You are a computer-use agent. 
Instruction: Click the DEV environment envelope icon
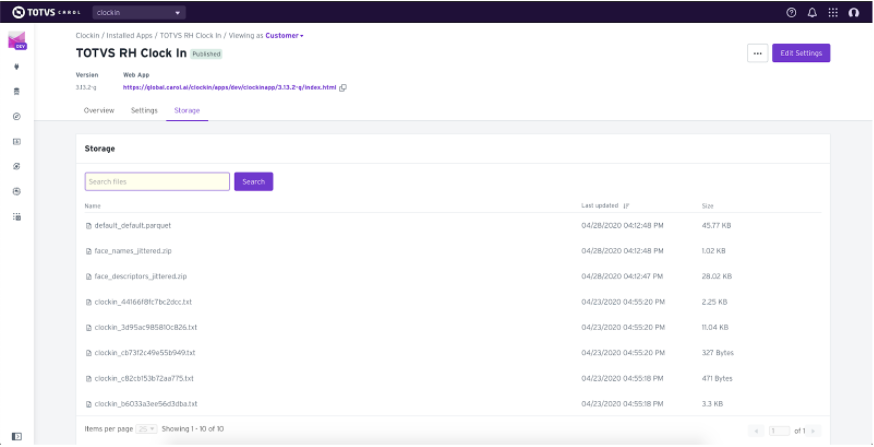17,41
